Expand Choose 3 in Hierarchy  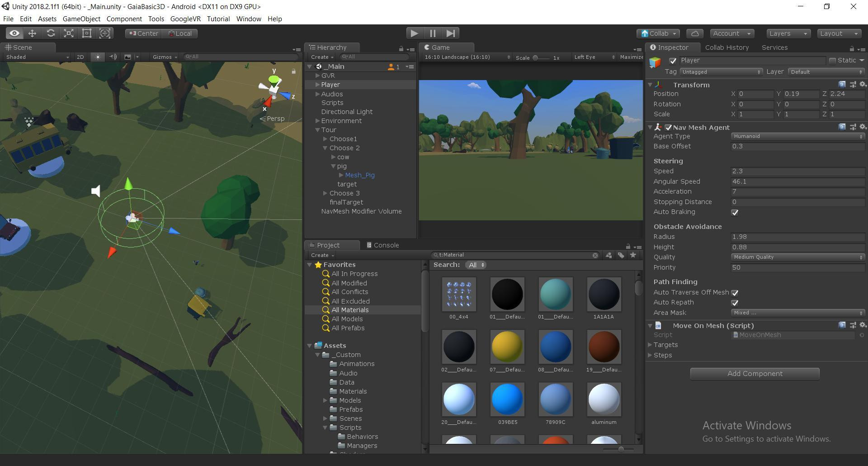coord(325,193)
